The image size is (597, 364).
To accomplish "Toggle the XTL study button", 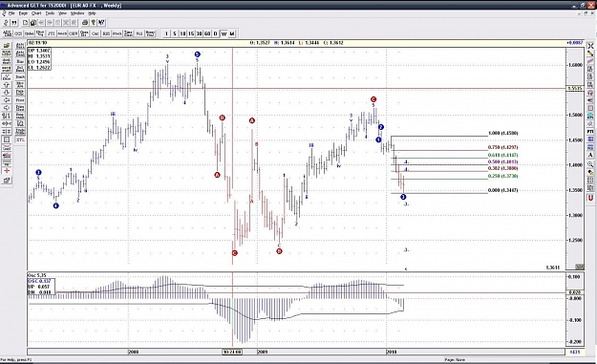I will click(20, 139).
